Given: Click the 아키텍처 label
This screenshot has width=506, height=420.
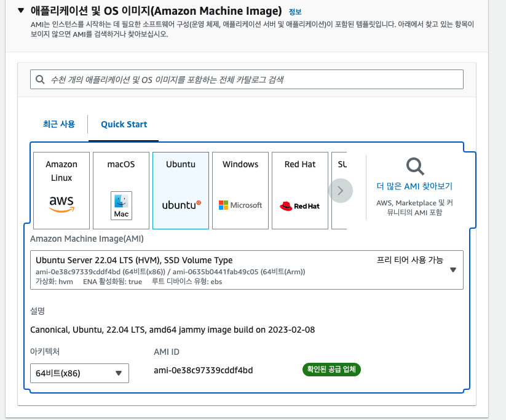Looking at the screenshot, I should click(x=45, y=351).
